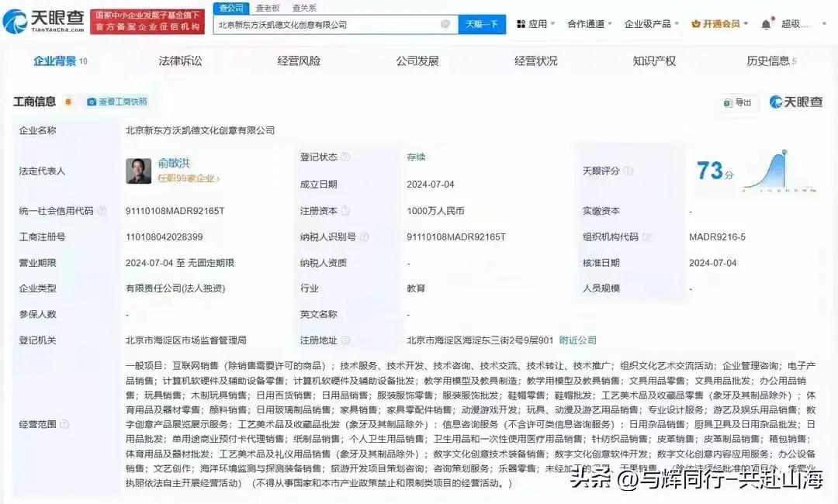
Task: Select business term 2024-07-04 至 无固定期限
Action: click(180, 263)
